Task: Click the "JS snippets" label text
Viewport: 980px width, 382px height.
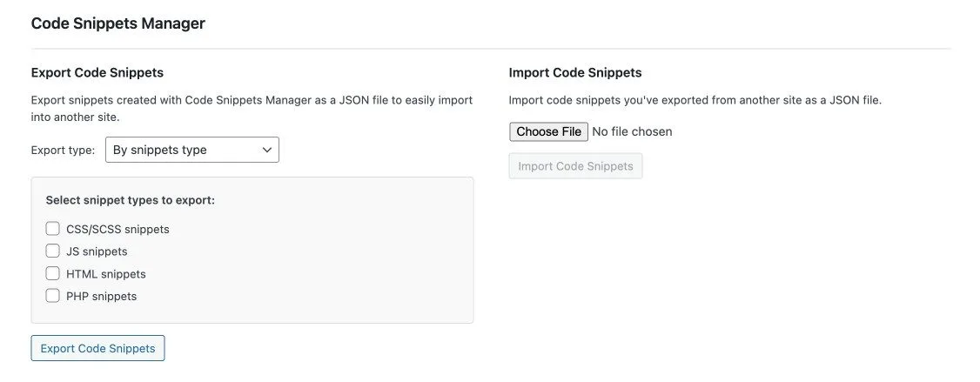Action: (x=97, y=251)
